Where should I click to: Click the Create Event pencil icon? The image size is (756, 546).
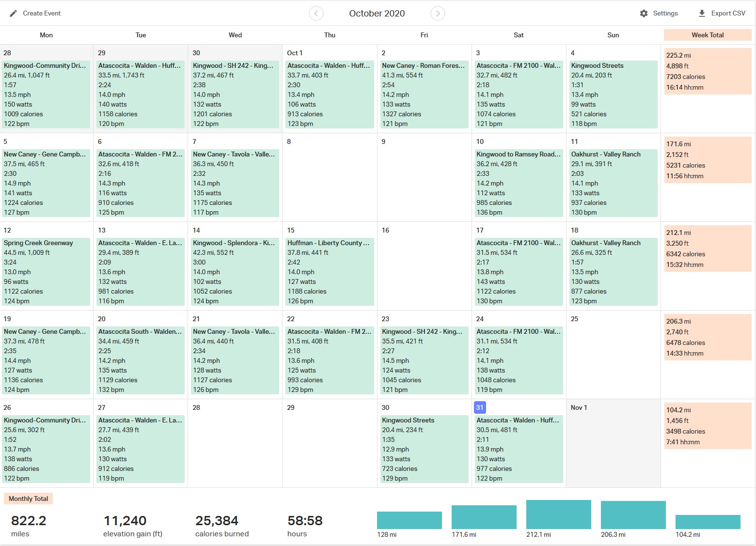(14, 13)
